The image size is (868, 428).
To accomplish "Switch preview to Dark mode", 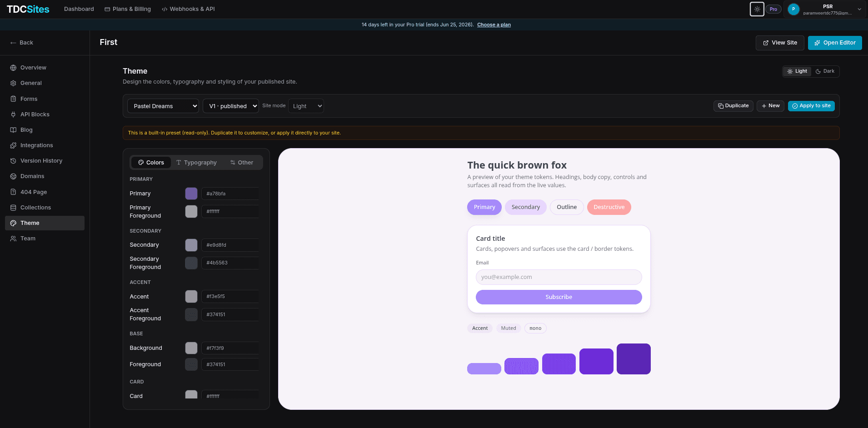I will pos(825,71).
